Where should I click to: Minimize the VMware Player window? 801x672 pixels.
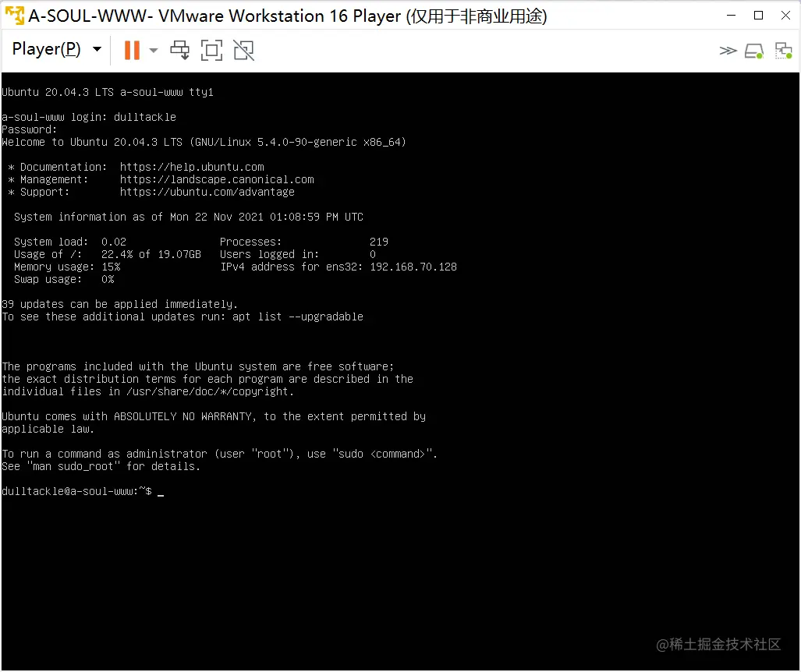click(731, 16)
